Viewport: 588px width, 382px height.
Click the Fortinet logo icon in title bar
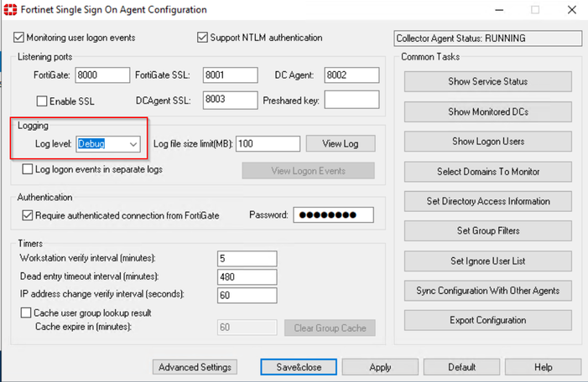coord(10,9)
